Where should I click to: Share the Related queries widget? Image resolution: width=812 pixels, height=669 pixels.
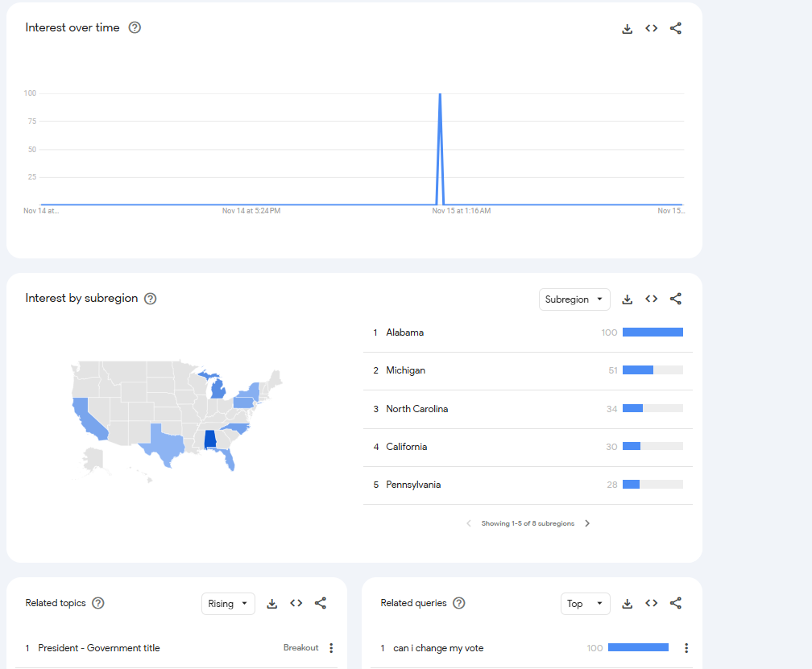[676, 603]
